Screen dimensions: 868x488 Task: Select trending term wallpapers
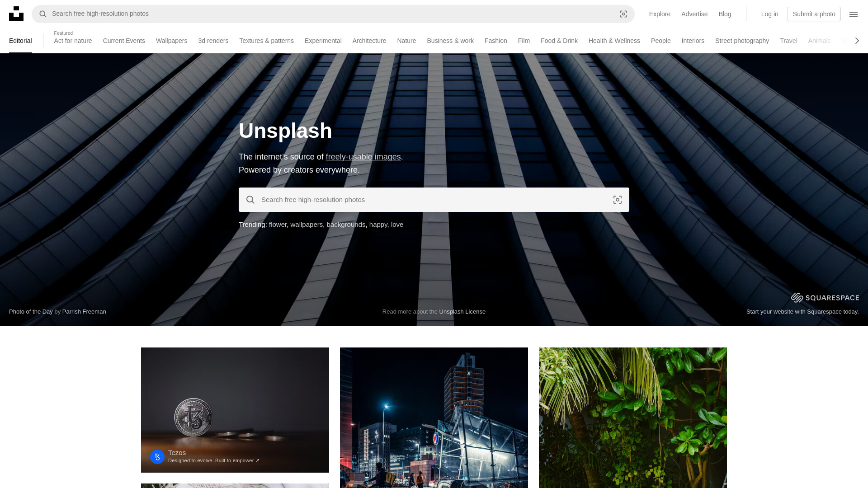coord(306,225)
